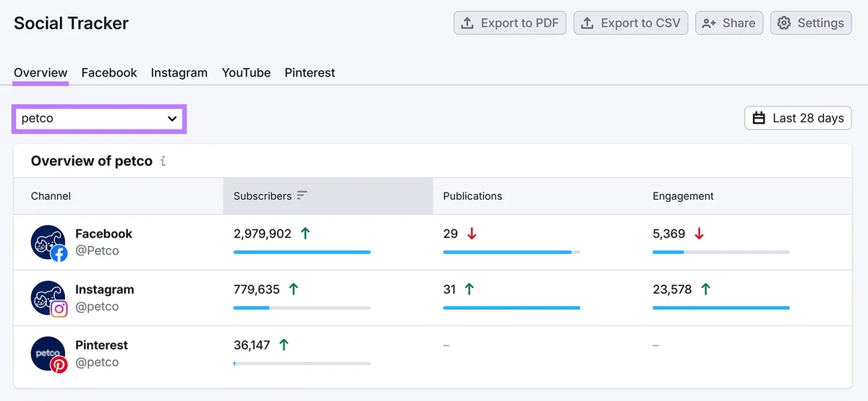Screen dimensions: 868x401
Task: Click the green up arrow beside 31
Action: click(x=469, y=290)
